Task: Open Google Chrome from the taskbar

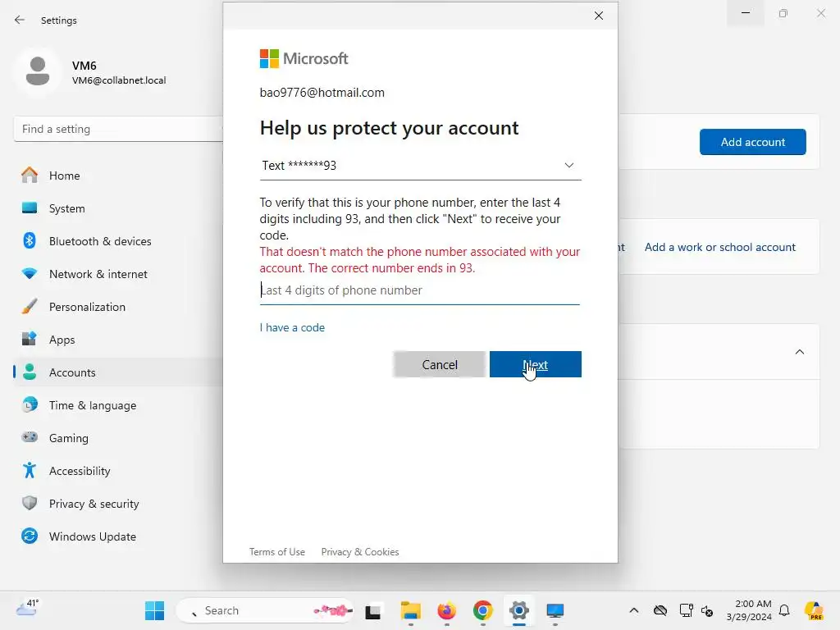Action: (x=482, y=610)
